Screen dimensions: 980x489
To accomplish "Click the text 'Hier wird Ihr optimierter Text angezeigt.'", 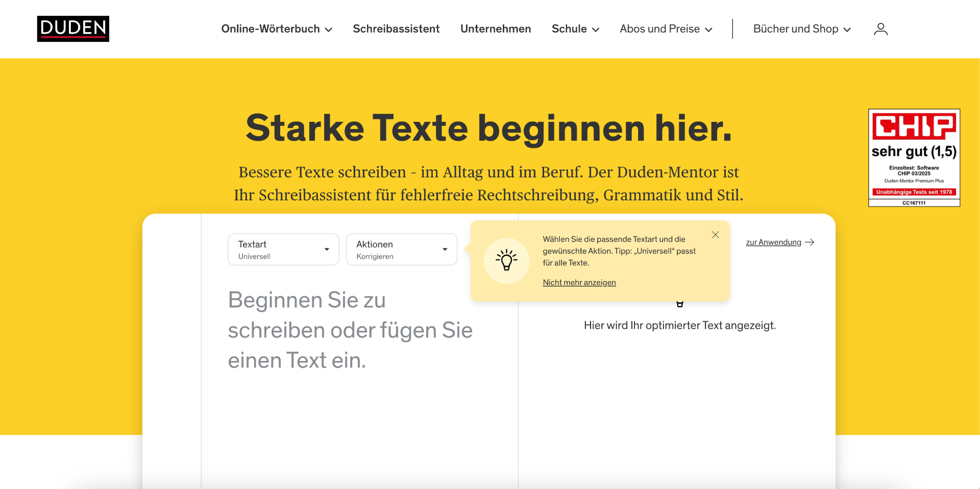I will (x=680, y=325).
